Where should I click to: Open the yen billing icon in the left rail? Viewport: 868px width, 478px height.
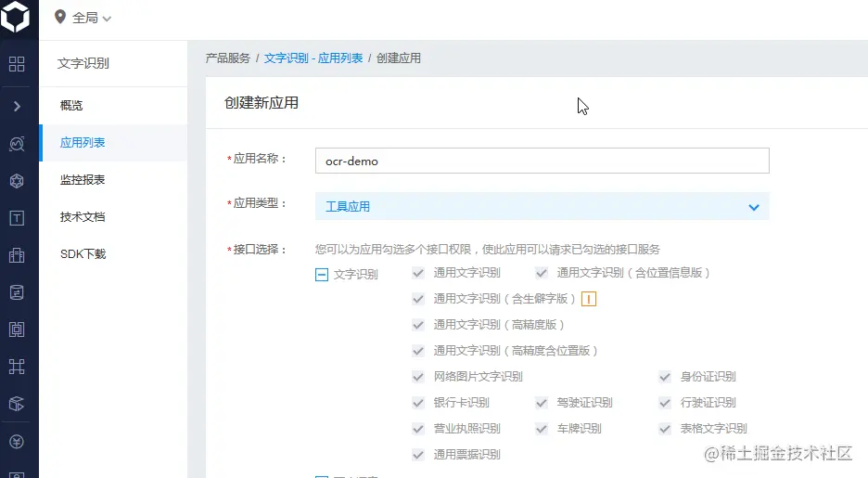coord(17,442)
